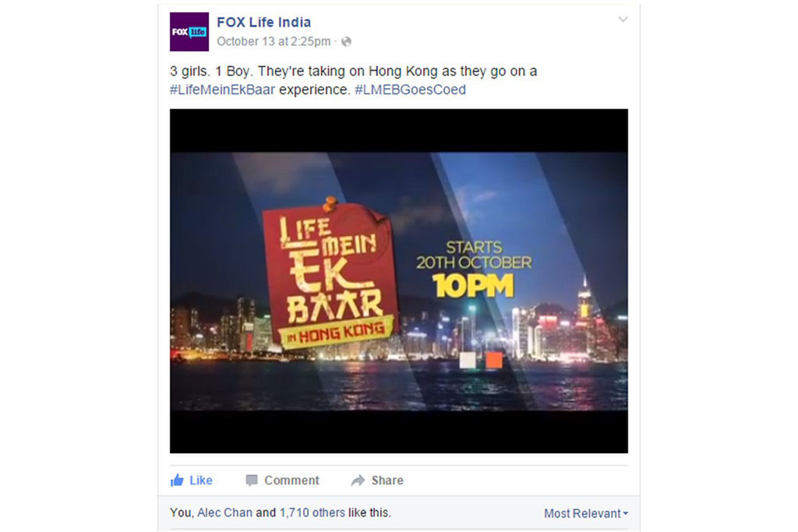Click the Most Relevant dropdown arrow
798x532 pixels.
(x=626, y=513)
